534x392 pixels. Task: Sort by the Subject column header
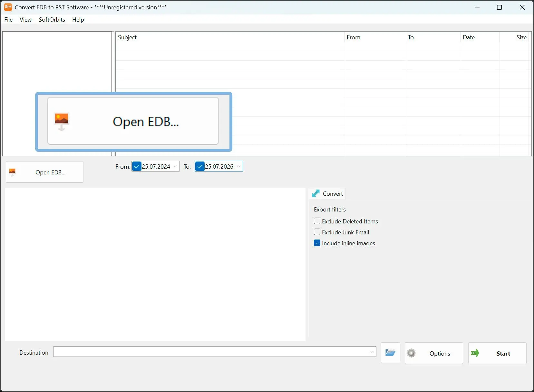tap(230, 37)
